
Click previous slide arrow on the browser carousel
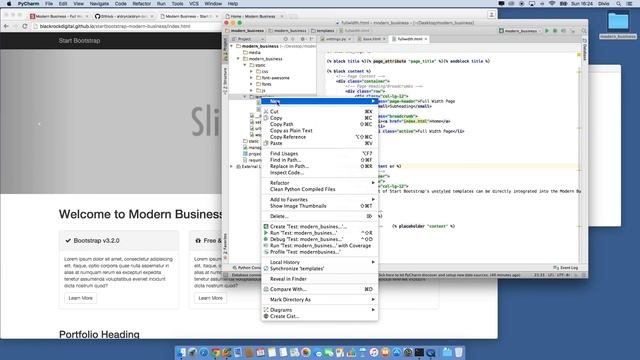(x=39, y=124)
